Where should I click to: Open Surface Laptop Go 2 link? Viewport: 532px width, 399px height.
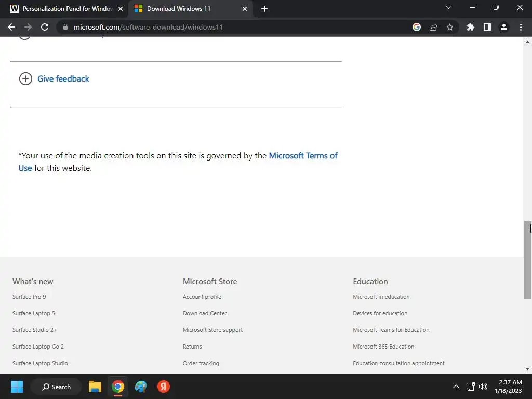pyautogui.click(x=38, y=347)
